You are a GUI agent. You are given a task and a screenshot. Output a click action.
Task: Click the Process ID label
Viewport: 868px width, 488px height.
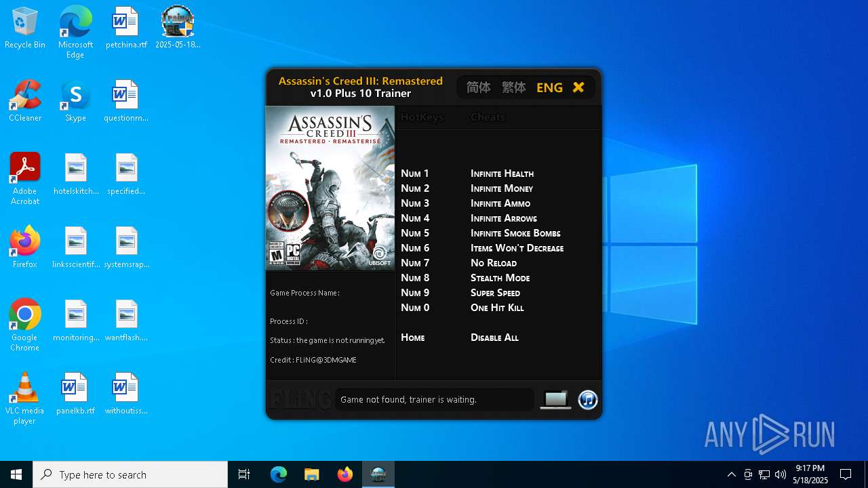tap(289, 321)
